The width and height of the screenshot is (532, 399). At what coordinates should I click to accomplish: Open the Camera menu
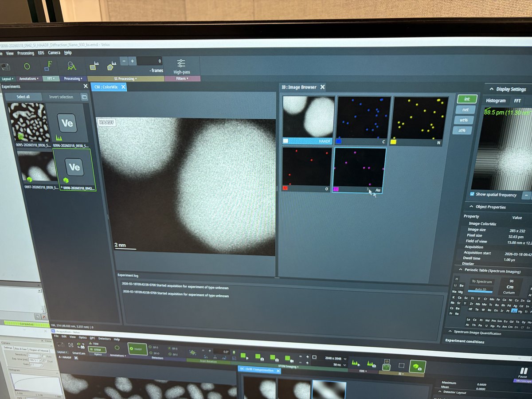(x=54, y=53)
